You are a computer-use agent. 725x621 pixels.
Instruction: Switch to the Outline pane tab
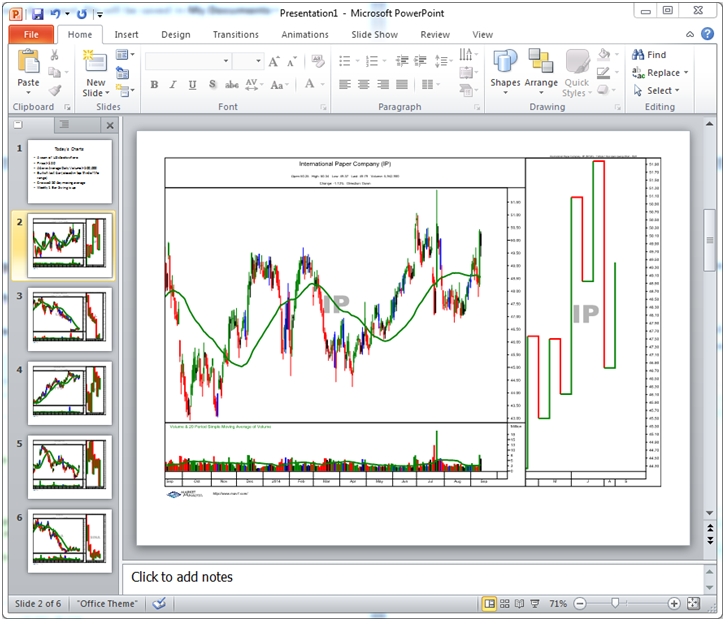tap(65, 124)
